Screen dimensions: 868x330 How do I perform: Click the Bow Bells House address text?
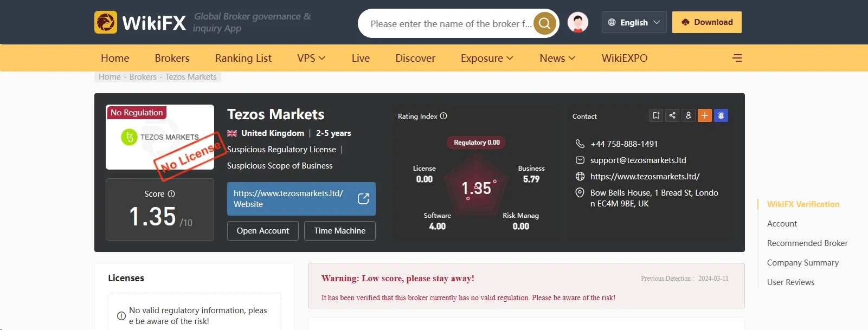point(654,198)
